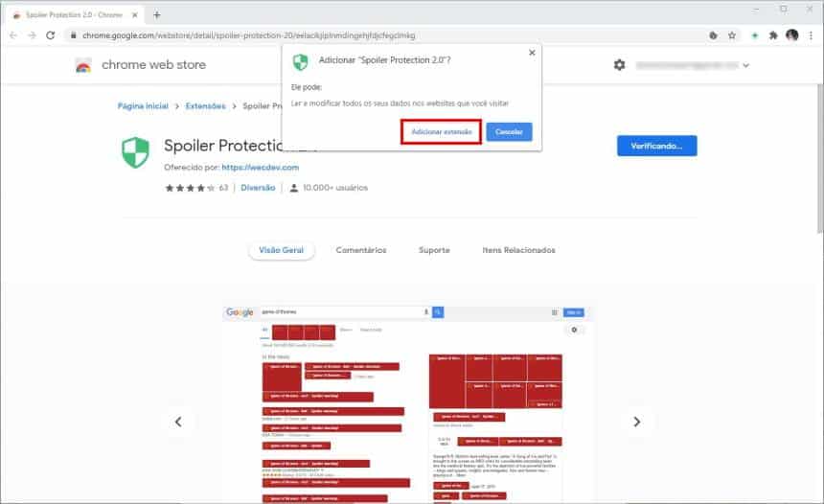Viewport: 824px width, 504px height.
Task: Close the Spoiler Protection browser tab
Action: point(134,14)
